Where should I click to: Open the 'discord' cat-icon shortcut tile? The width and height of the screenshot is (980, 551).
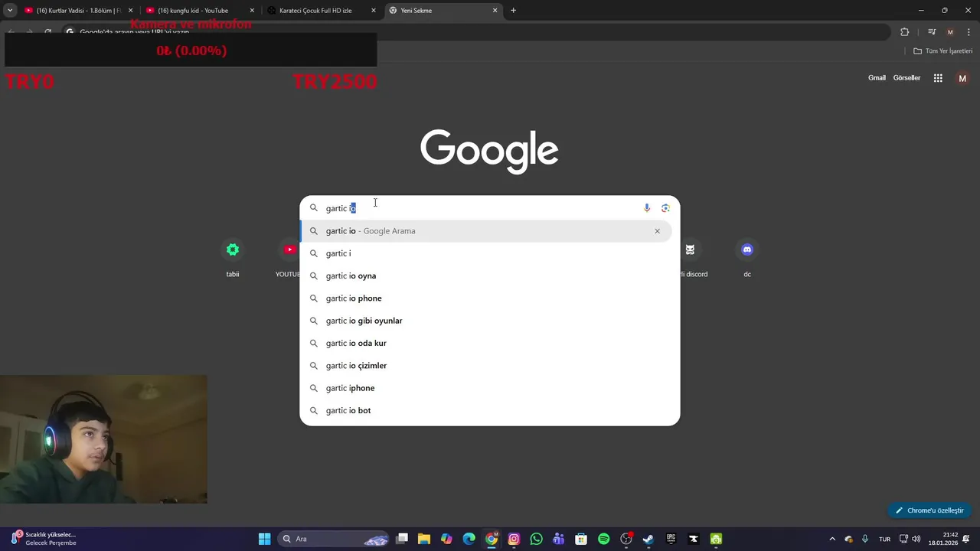pyautogui.click(x=691, y=259)
